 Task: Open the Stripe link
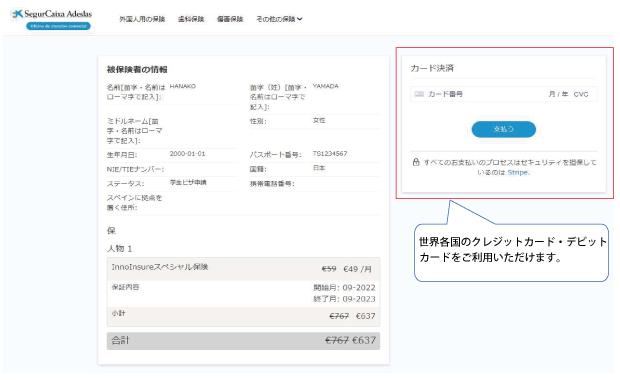[518, 172]
